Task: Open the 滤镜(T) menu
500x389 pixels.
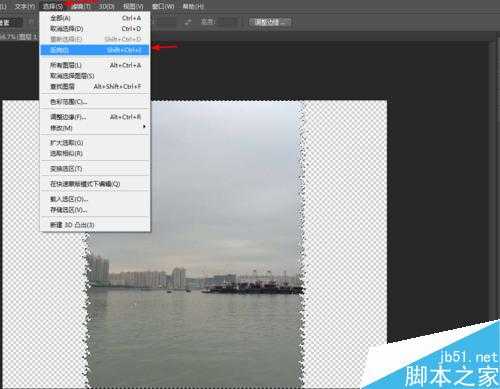Action: [x=81, y=6]
